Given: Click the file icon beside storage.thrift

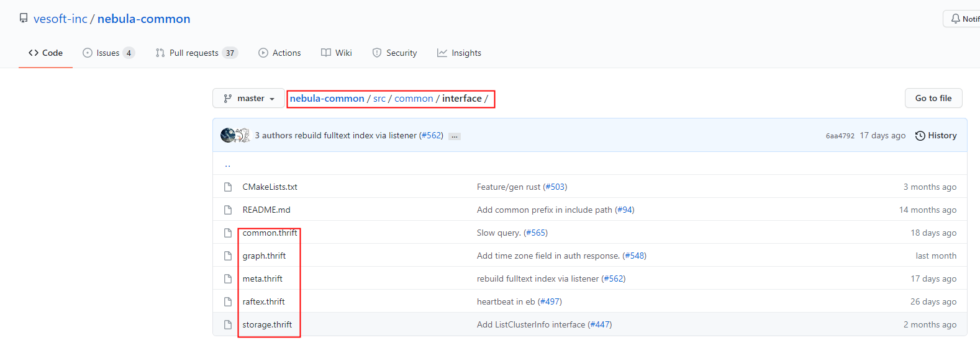Looking at the screenshot, I should pyautogui.click(x=228, y=324).
